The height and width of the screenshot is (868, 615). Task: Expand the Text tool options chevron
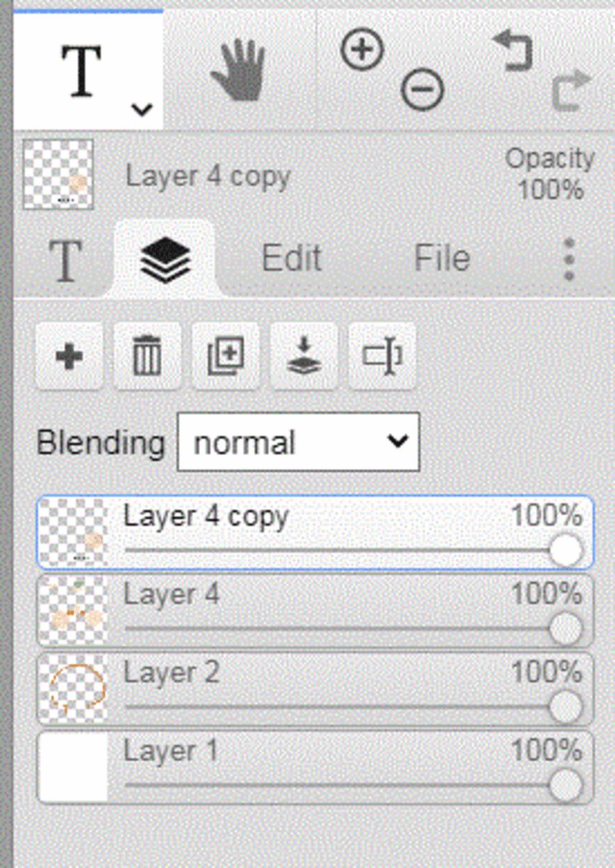point(142,109)
